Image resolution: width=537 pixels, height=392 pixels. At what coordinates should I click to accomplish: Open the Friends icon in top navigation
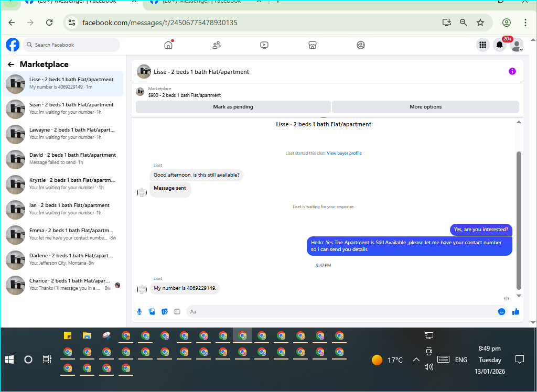point(217,45)
